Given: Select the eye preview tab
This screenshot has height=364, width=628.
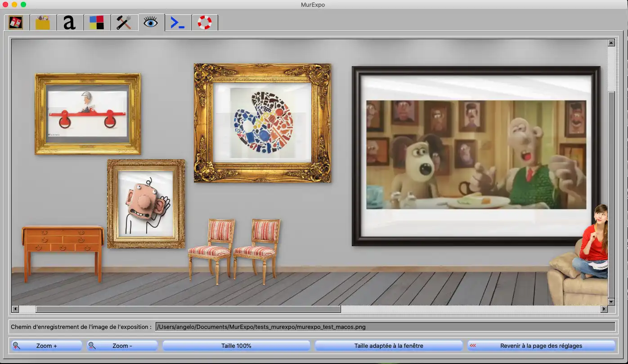Looking at the screenshot, I should click(x=151, y=22).
